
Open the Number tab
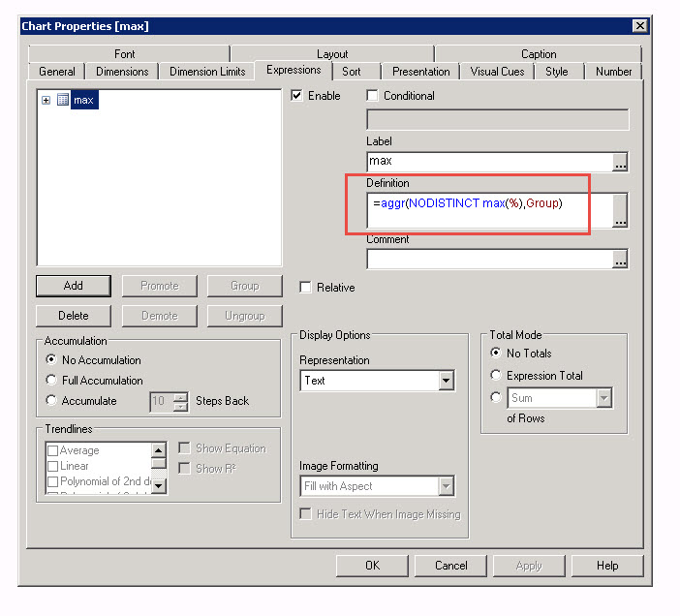[x=613, y=72]
